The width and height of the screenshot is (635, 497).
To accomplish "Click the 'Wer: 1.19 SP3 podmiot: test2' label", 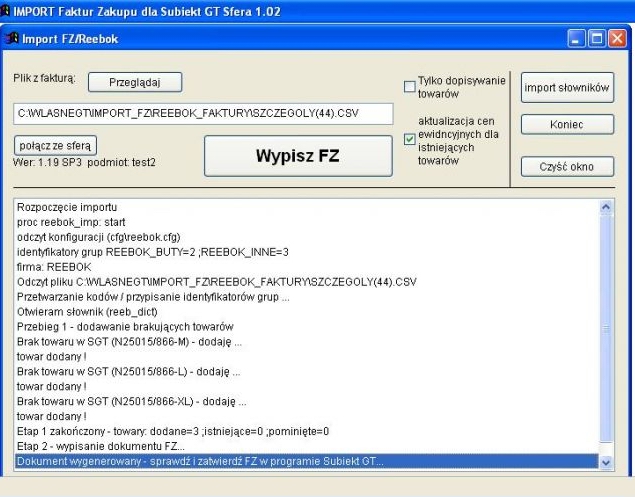I will tap(84, 162).
